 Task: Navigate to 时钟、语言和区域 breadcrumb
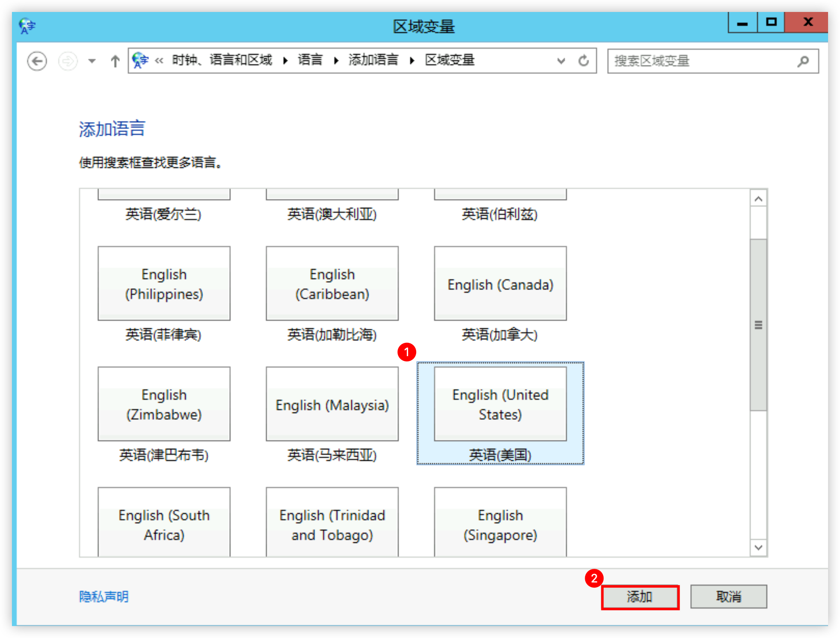[222, 60]
